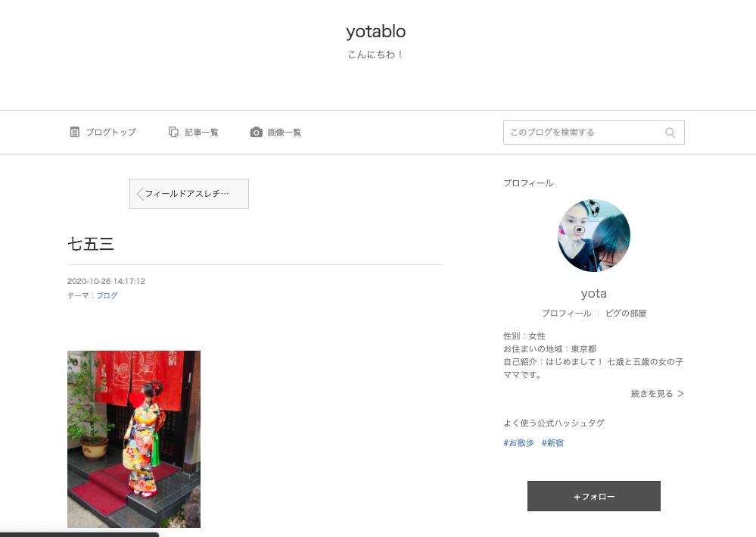The height and width of the screenshot is (537, 756).
Task: Expand profile with 続きを見る
Action: click(x=657, y=394)
